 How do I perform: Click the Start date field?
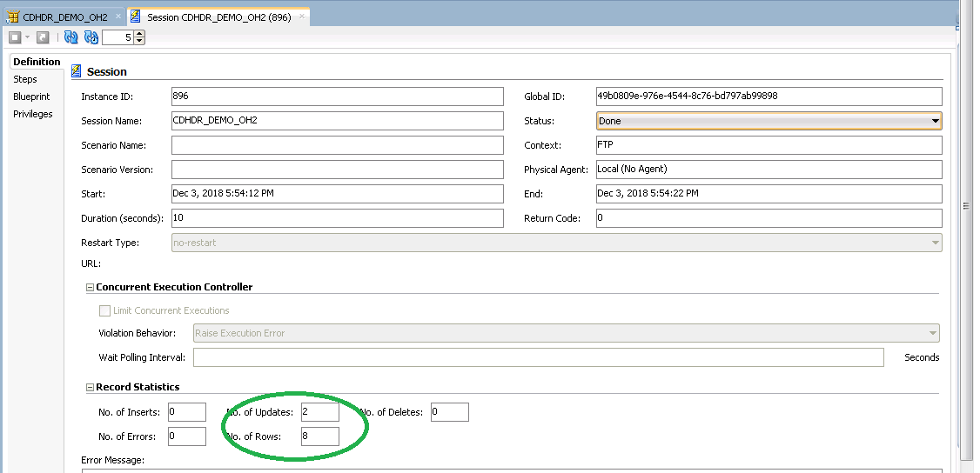coord(338,193)
